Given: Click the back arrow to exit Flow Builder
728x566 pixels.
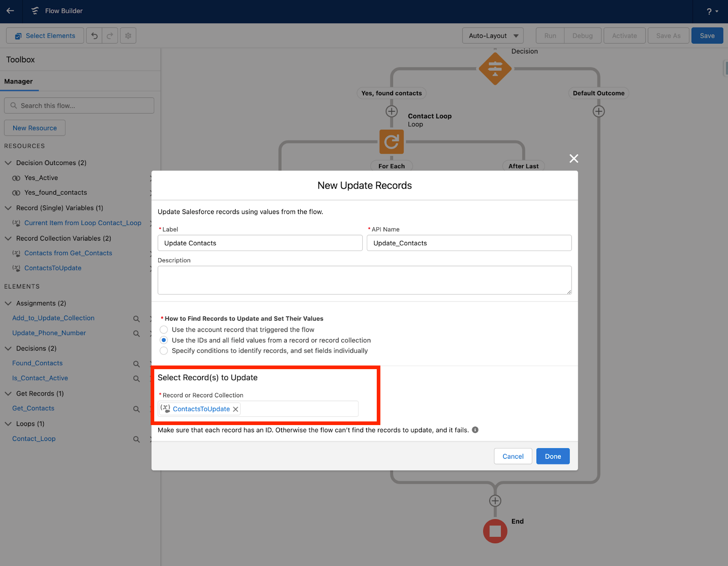Looking at the screenshot, I should point(10,11).
